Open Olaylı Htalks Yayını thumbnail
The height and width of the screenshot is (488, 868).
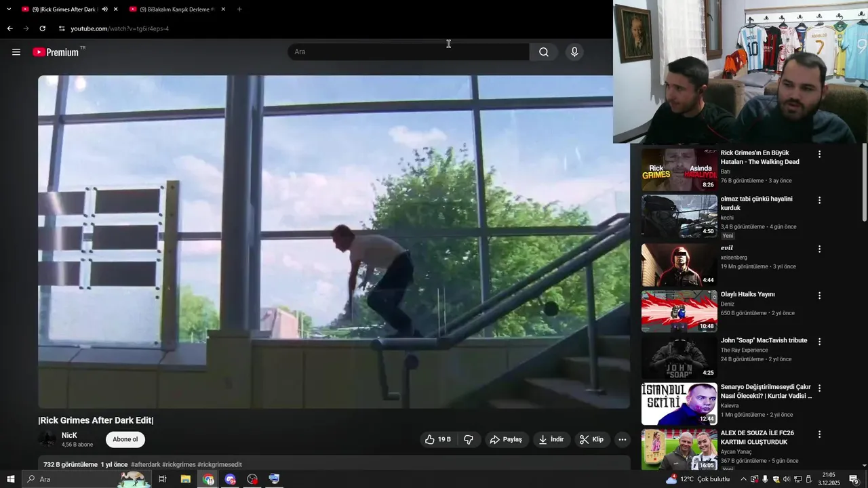tap(679, 311)
